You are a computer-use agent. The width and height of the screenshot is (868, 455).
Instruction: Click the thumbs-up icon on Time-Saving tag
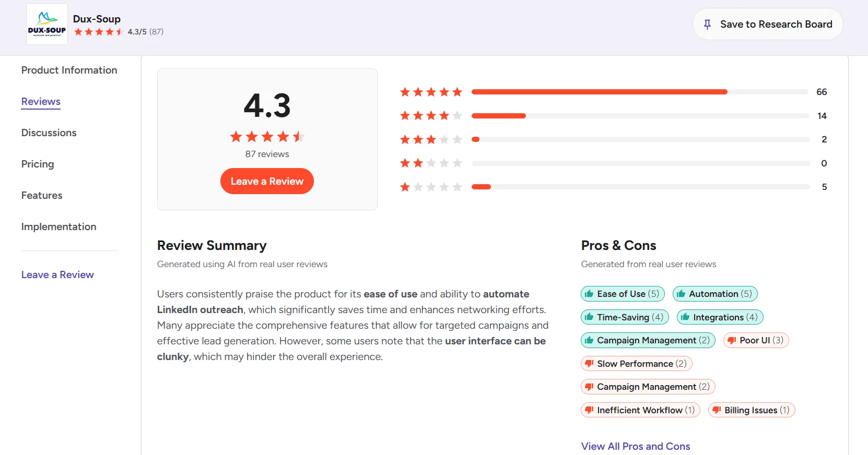pos(589,317)
